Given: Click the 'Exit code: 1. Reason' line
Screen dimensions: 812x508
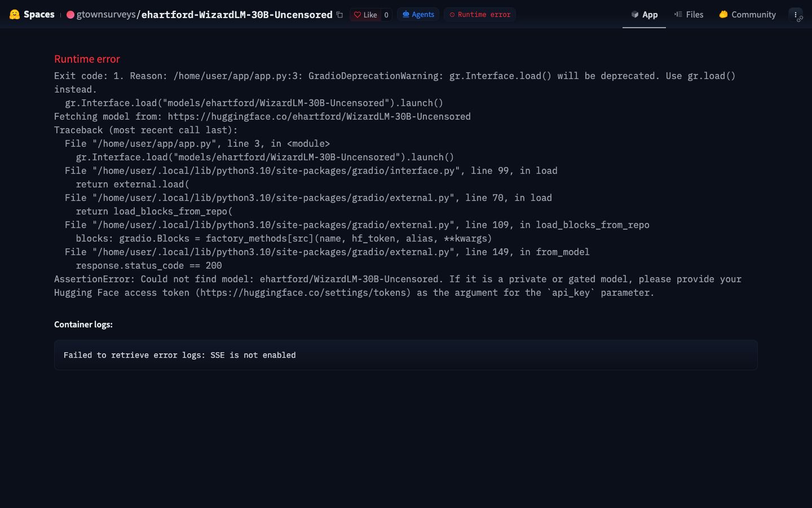Looking at the screenshot, I should [395, 82].
